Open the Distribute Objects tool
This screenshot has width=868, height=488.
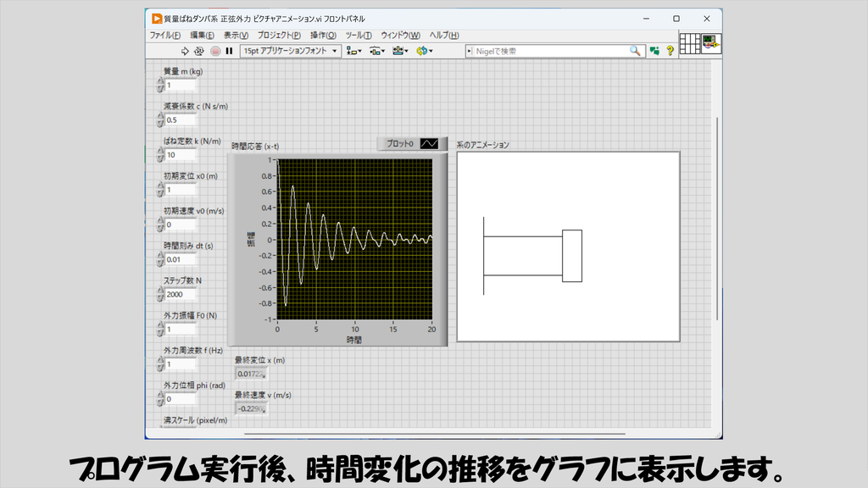point(377,51)
